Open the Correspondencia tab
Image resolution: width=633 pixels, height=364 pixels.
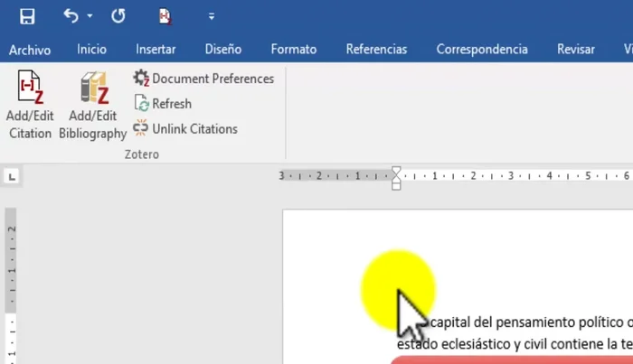click(x=482, y=49)
